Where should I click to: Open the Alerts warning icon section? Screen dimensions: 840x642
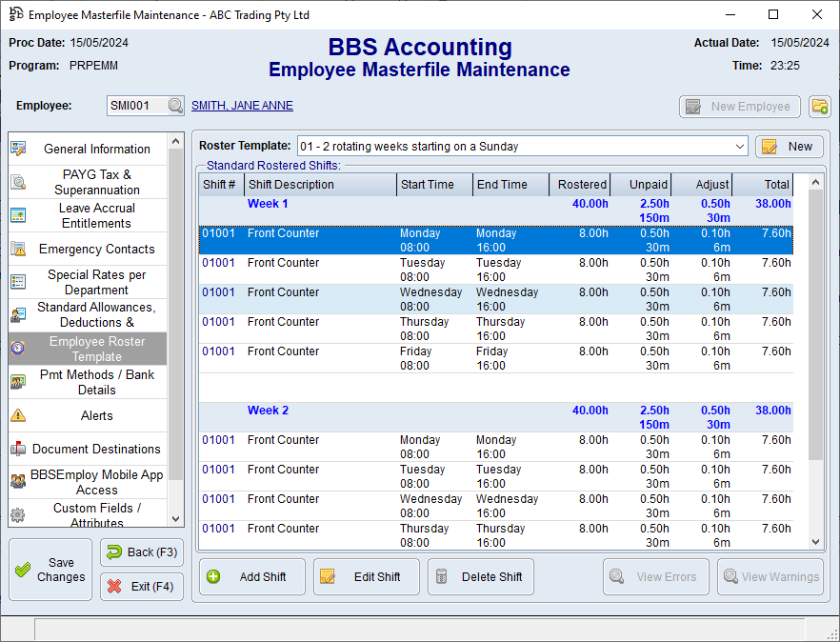pos(18,415)
